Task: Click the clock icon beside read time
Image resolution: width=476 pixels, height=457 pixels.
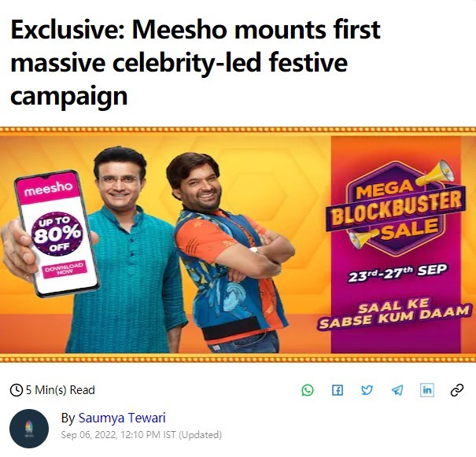Action: tap(16, 390)
